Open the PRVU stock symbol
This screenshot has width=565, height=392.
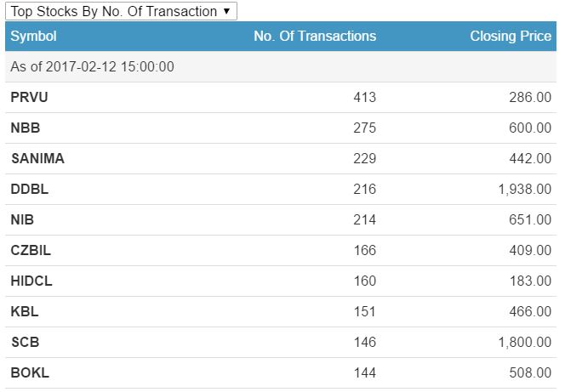tap(29, 97)
